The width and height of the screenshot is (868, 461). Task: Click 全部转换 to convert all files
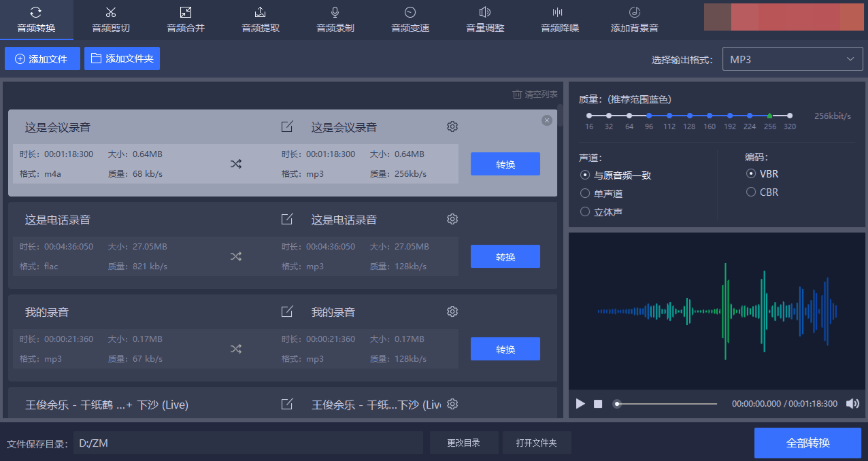(807, 443)
